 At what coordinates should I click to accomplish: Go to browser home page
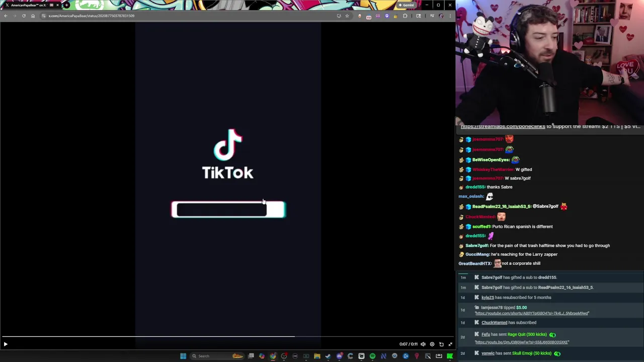point(33,16)
